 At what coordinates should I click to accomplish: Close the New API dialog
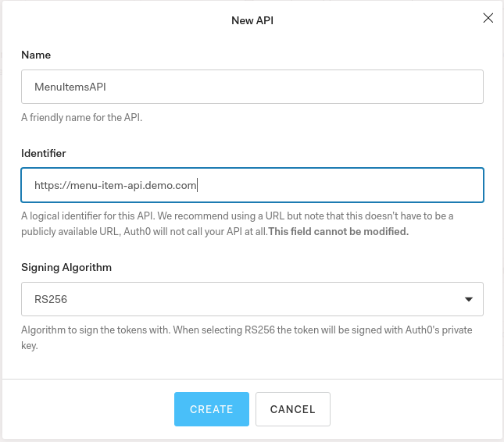coord(488,18)
